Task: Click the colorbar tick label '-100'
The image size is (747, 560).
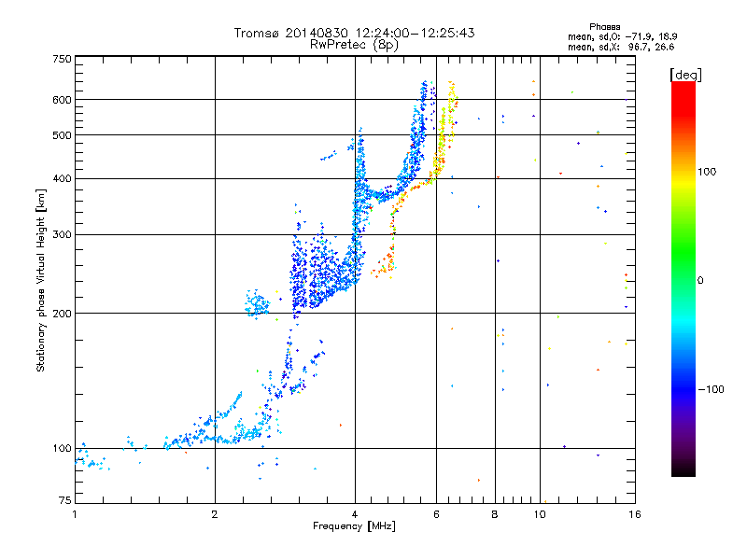Action: click(711, 389)
